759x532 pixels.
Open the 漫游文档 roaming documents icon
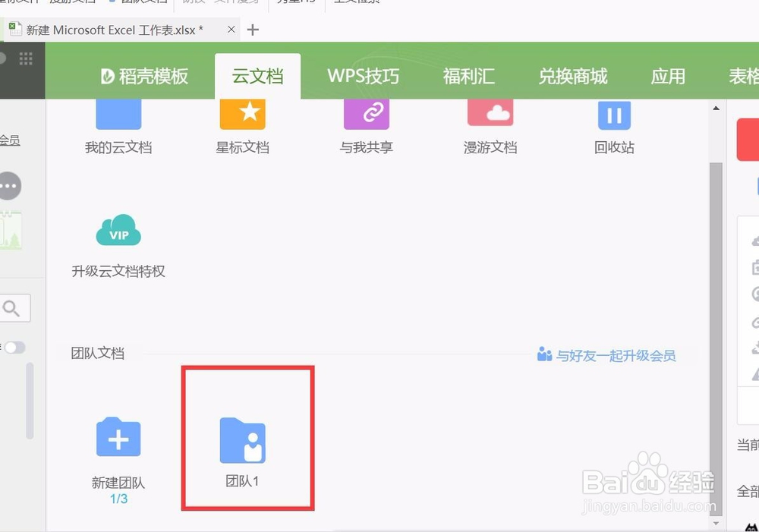coord(490,114)
